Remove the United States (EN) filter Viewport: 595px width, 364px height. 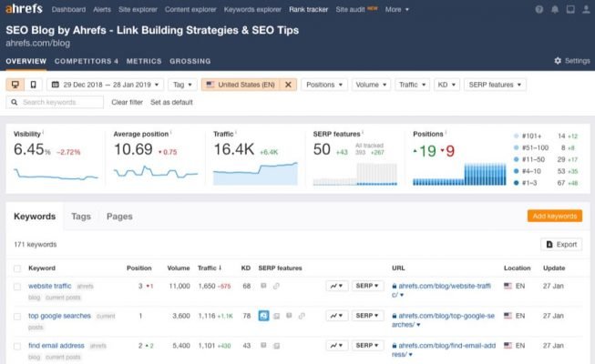pos(289,85)
